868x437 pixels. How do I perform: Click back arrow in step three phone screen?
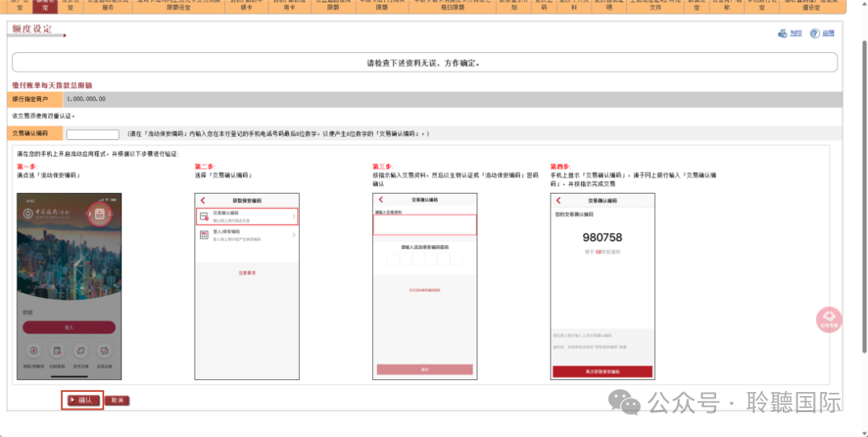point(380,199)
